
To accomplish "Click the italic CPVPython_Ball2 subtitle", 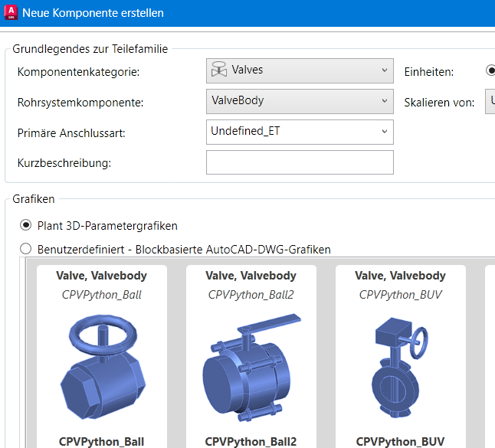I will (251, 294).
